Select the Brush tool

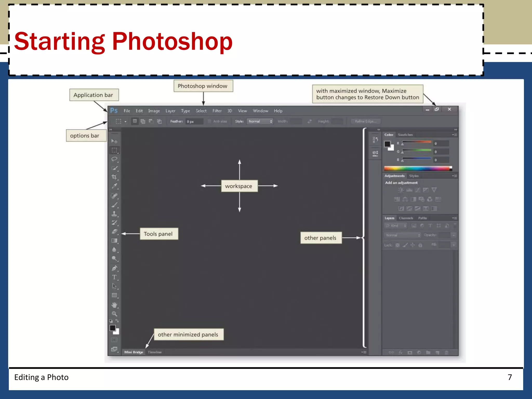tap(114, 205)
